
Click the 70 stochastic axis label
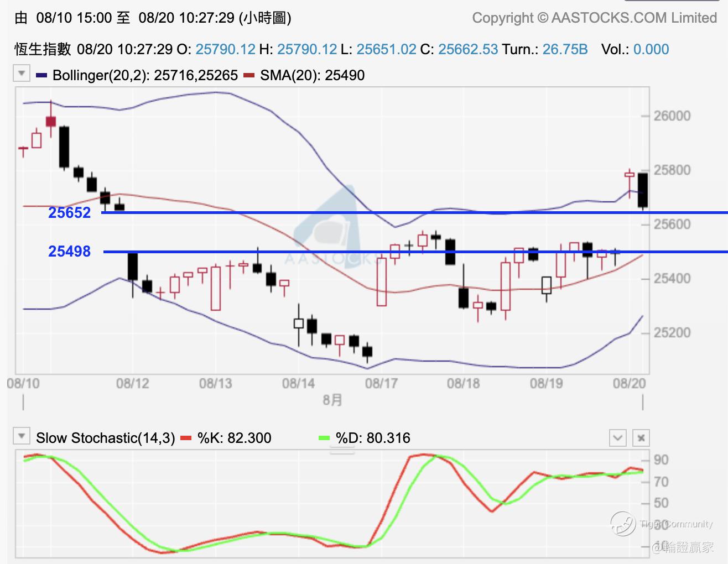coord(661,482)
